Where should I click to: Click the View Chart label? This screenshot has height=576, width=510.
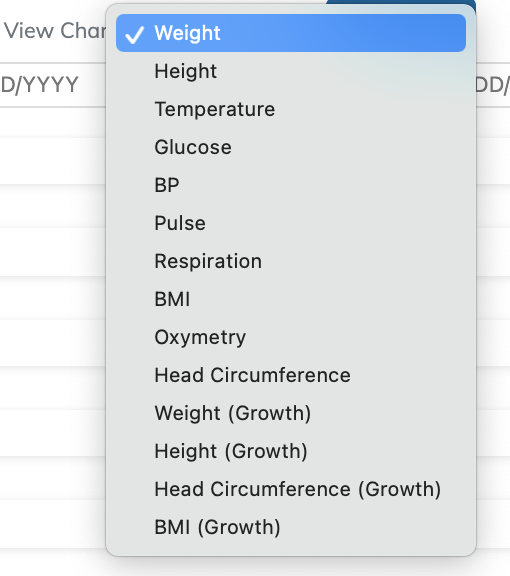tap(55, 30)
